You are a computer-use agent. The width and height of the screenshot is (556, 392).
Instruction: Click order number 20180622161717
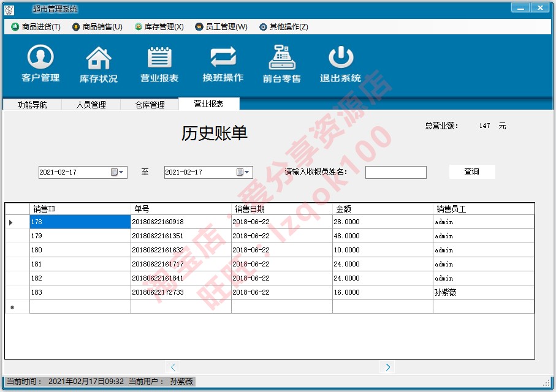pyautogui.click(x=181, y=264)
